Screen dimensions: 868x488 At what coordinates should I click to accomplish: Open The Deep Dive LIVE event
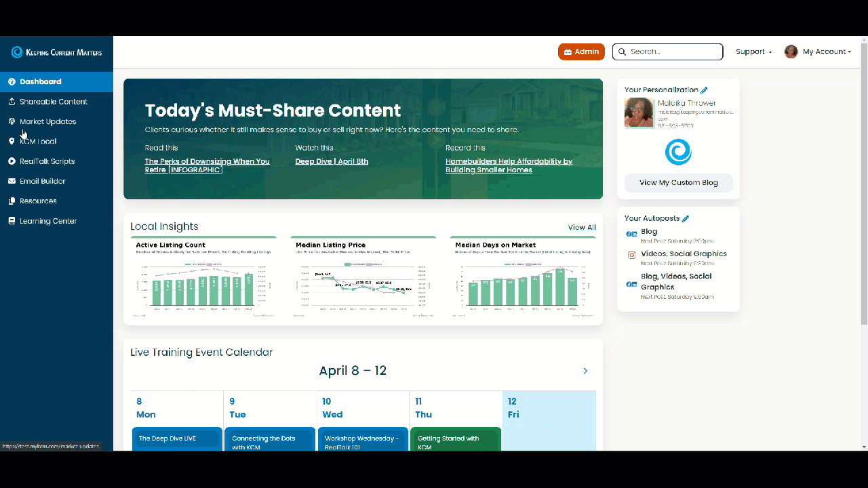pos(177,439)
